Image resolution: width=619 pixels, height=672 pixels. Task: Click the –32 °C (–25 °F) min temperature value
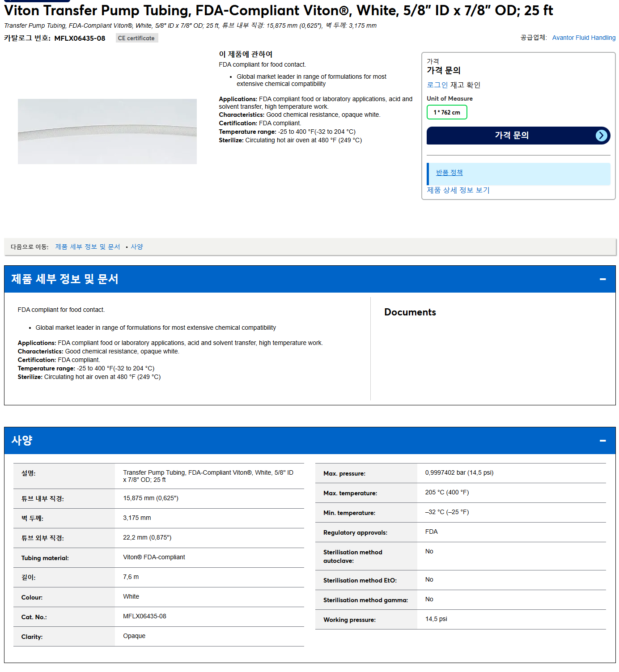coord(447,512)
